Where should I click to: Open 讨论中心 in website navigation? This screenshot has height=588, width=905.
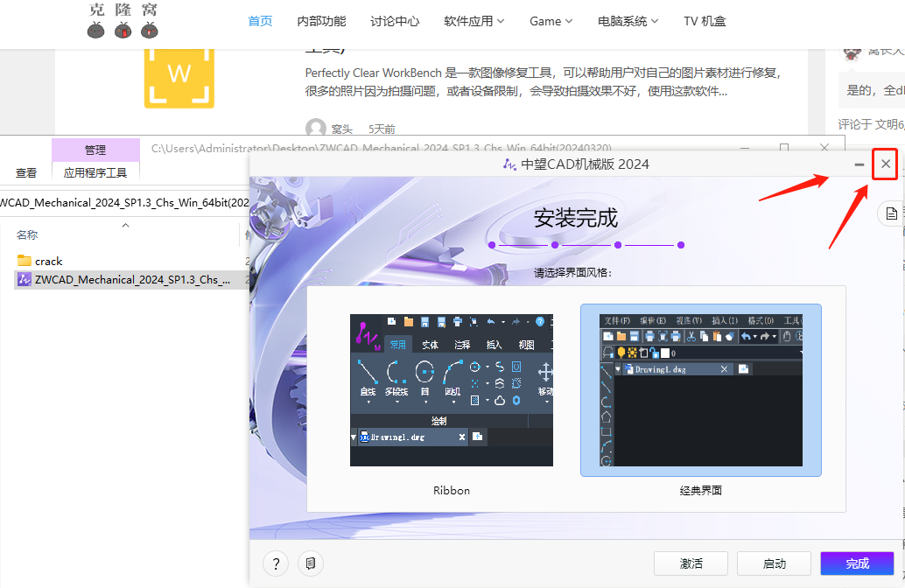[x=395, y=21]
